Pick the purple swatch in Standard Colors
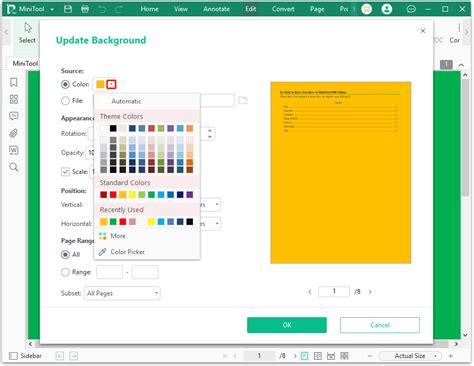This screenshot has height=366, width=474. point(190,195)
